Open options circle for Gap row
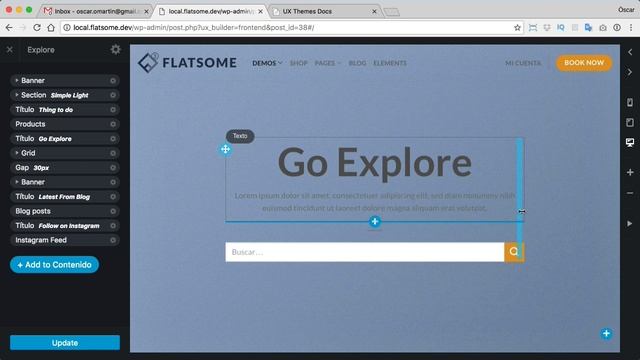 (113, 168)
